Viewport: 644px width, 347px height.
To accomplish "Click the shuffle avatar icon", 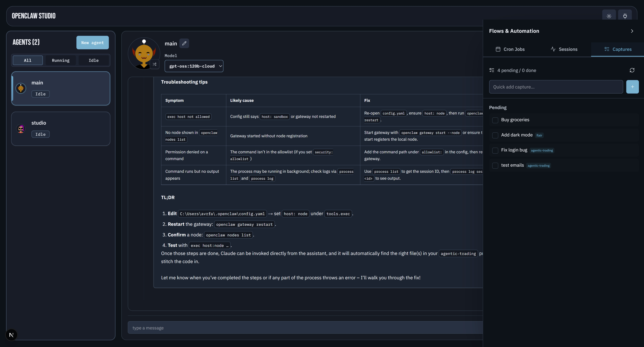I will click(x=155, y=64).
